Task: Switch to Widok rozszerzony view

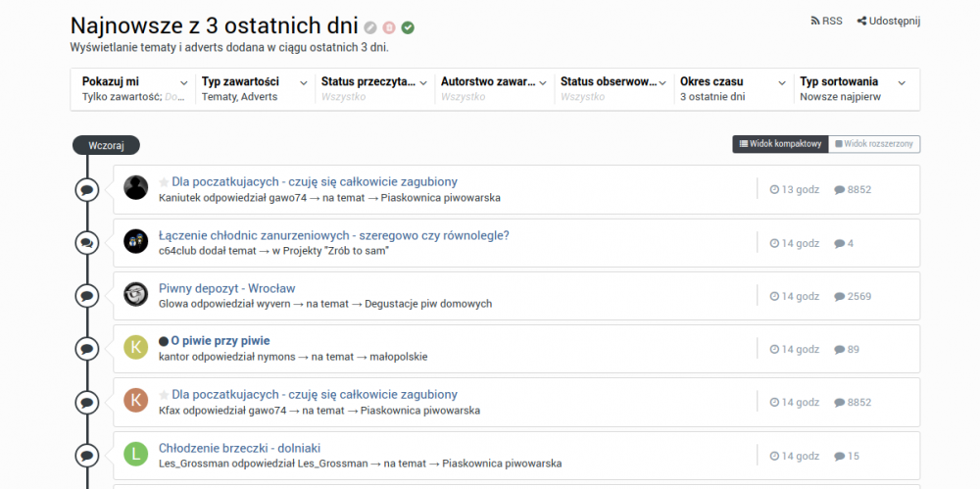Action: (874, 144)
